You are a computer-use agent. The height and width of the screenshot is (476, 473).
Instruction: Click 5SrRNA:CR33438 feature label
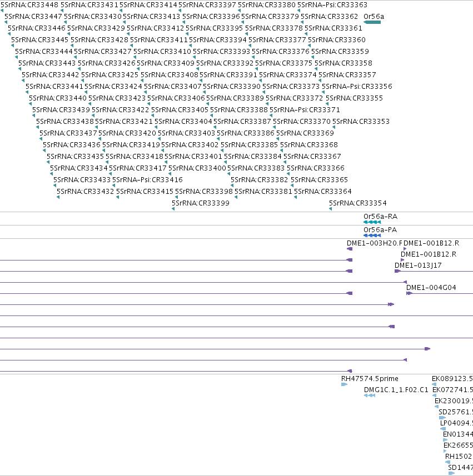65,122
